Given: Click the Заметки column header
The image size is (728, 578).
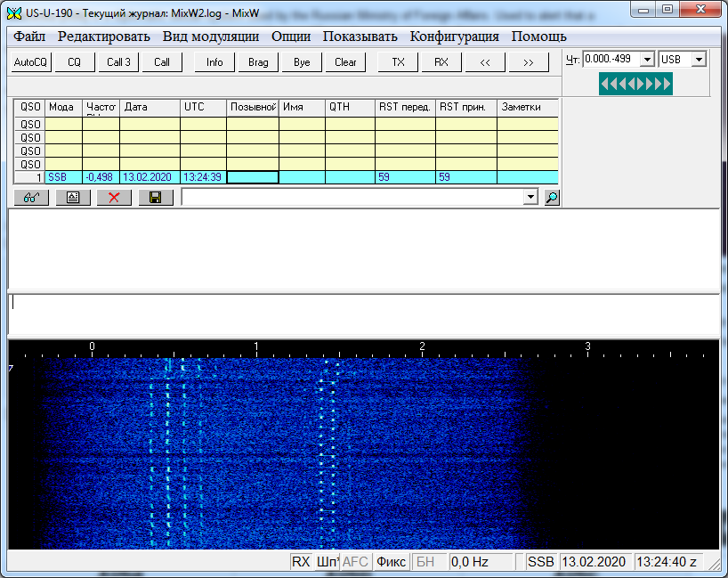Looking at the screenshot, I should point(528,108).
